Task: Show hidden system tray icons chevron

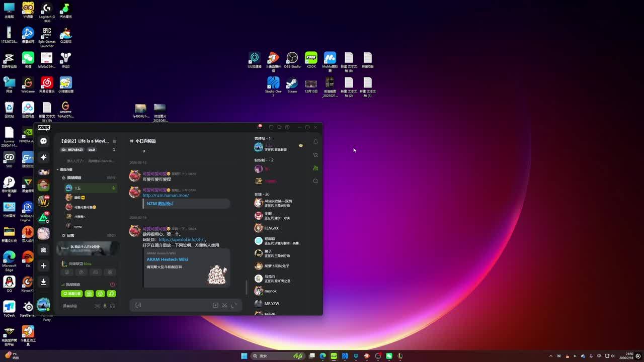Action: 550,356
